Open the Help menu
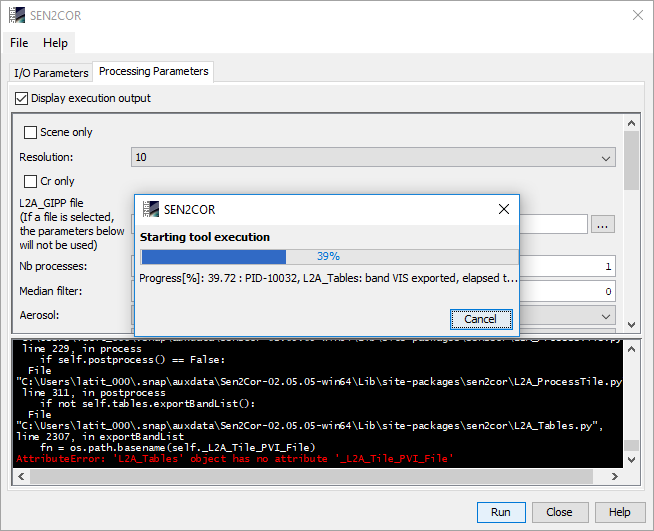Image resolution: width=654 pixels, height=531 pixels. click(55, 43)
